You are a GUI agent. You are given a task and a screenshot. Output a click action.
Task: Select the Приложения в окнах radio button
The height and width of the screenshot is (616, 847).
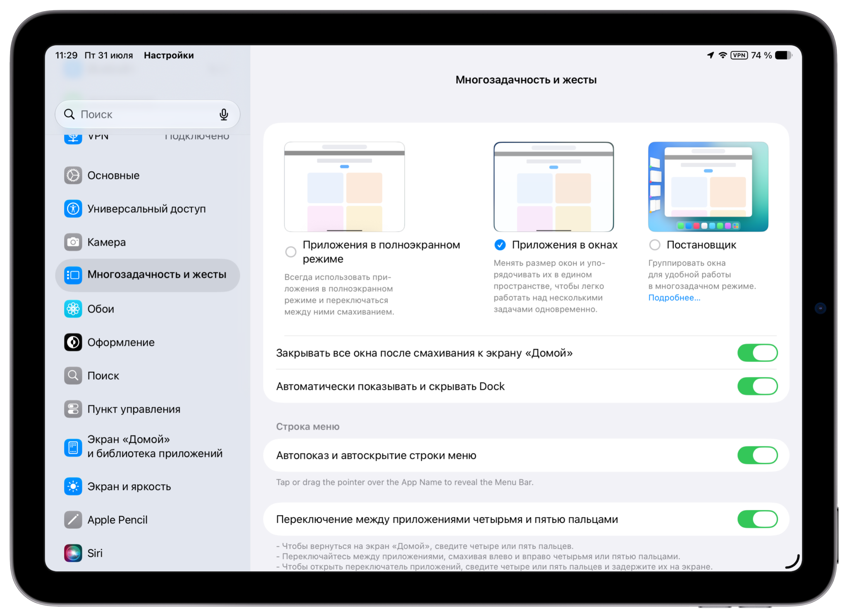point(500,245)
